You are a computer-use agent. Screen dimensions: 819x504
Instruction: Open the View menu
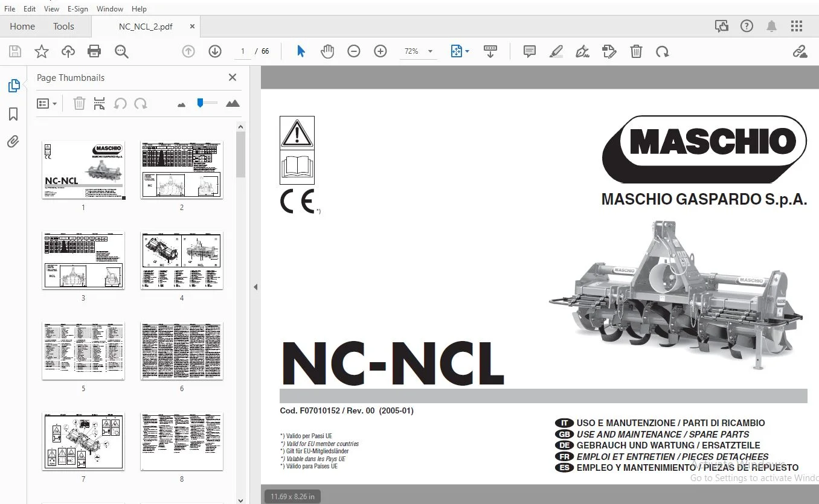pos(52,9)
